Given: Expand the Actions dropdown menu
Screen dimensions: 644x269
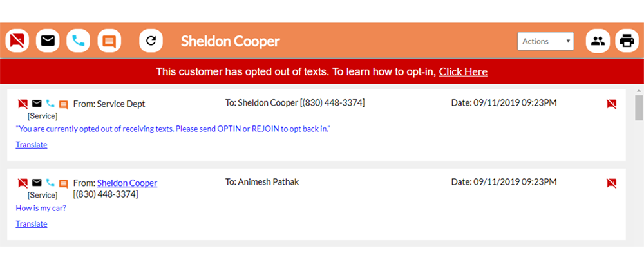Looking at the screenshot, I should pos(545,41).
